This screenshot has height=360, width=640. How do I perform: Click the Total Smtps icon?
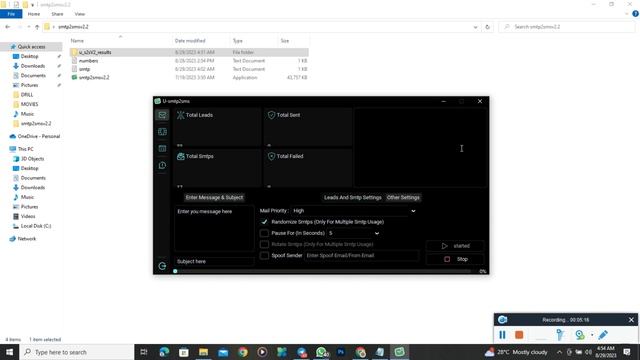click(x=180, y=156)
